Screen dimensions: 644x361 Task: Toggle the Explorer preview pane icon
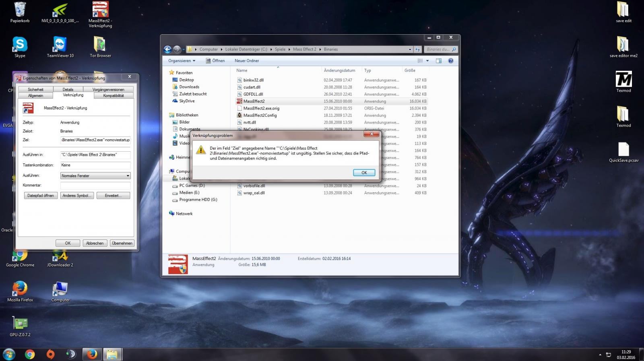coord(439,61)
